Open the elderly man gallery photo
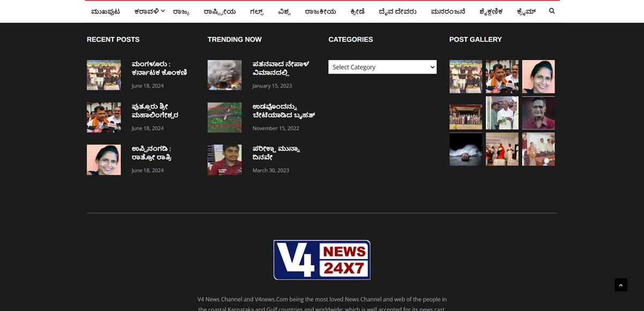The height and width of the screenshot is (311, 644). [x=538, y=113]
